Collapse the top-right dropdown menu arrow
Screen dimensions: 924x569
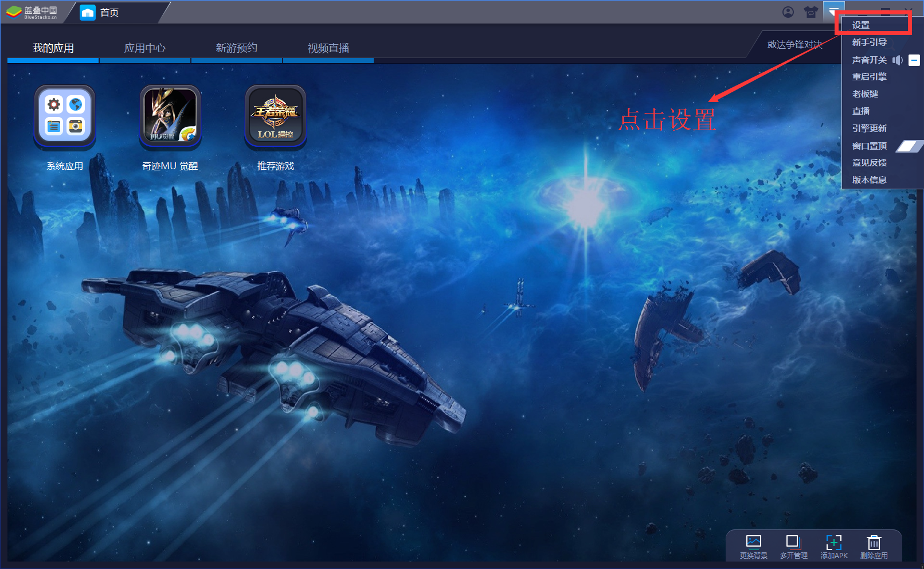pyautogui.click(x=833, y=11)
